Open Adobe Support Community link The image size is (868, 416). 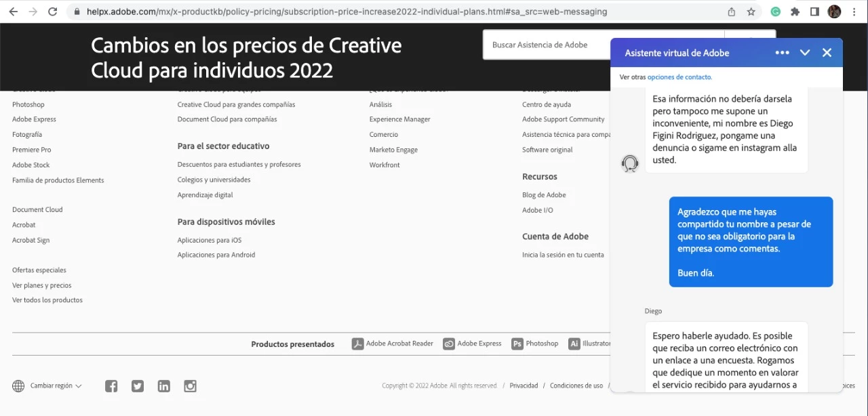[x=563, y=119]
